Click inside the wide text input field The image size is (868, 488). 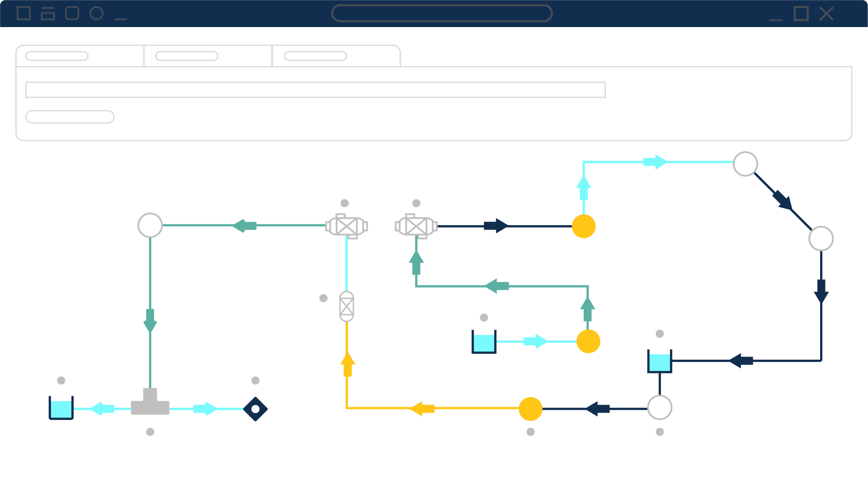pos(315,90)
